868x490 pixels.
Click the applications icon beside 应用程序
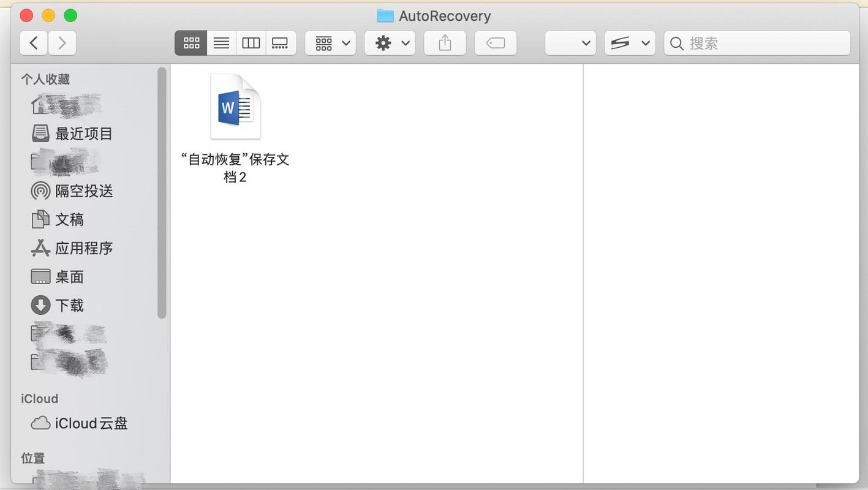coord(40,248)
